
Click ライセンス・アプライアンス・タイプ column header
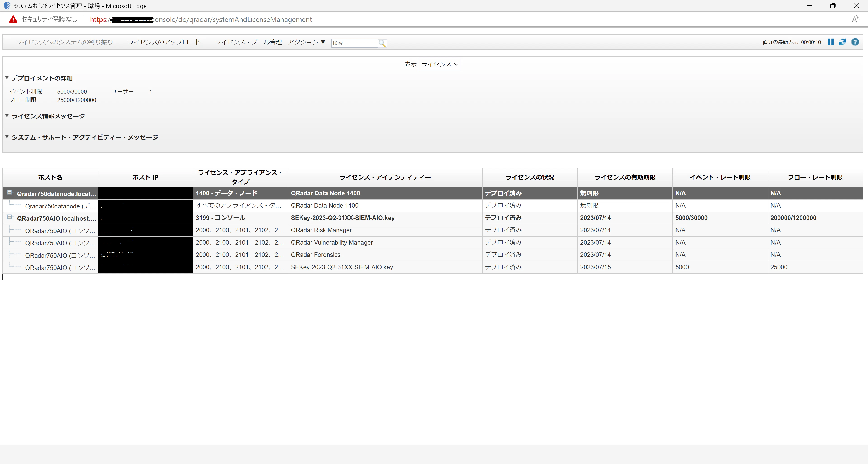240,177
